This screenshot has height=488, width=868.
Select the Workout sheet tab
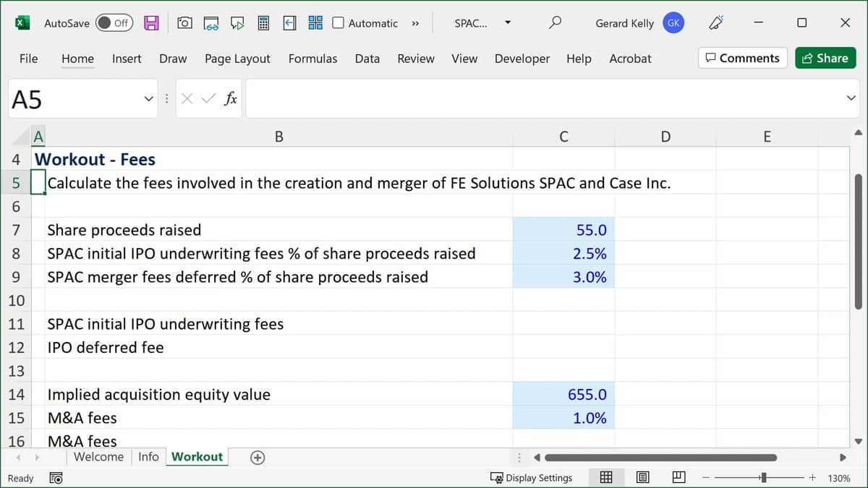(197, 457)
